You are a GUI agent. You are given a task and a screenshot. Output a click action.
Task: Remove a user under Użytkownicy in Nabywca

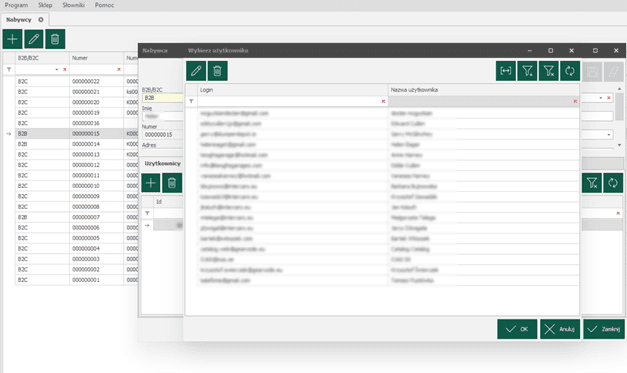(x=172, y=183)
